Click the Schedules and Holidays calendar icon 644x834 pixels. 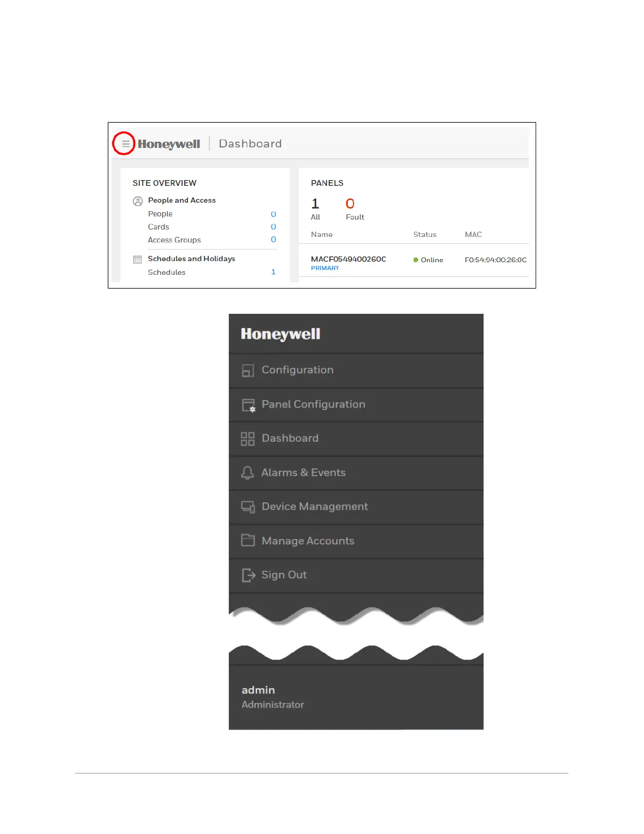[x=138, y=260]
